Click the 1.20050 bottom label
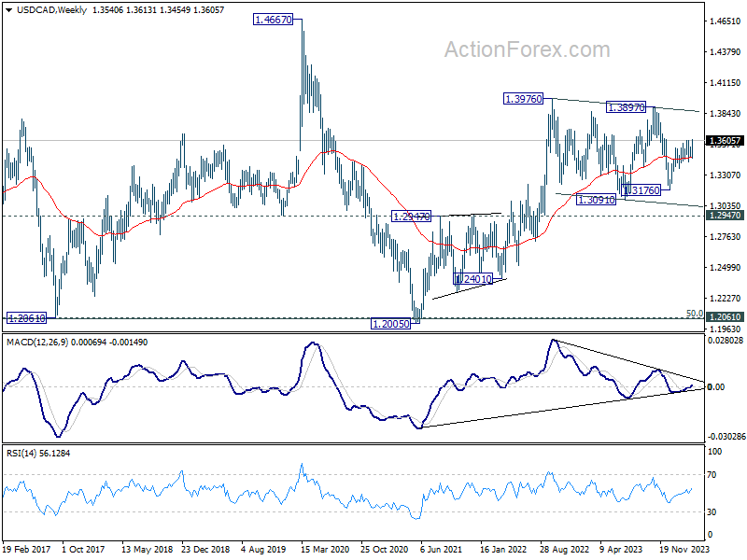747x560 pixels. pos(390,324)
